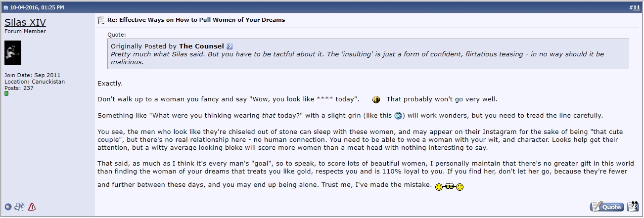The image size is (644, 218).
Task: Open the Silas XIV username menu
Action: point(25,22)
